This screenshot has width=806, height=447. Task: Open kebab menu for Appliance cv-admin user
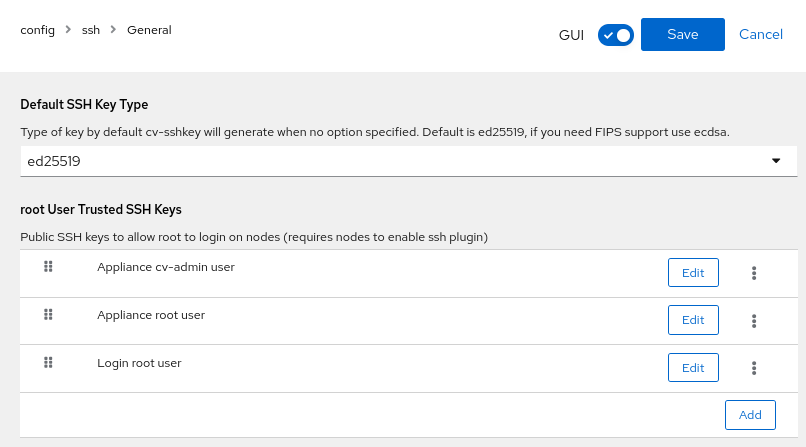(x=754, y=273)
